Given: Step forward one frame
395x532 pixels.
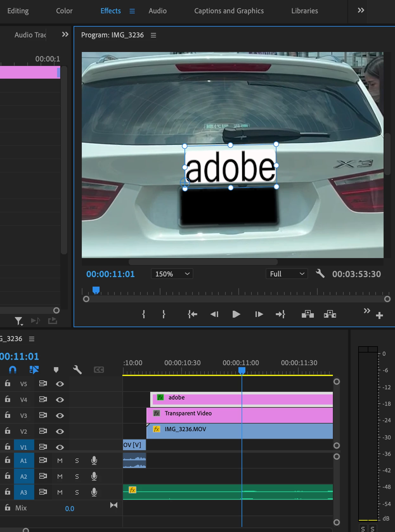Looking at the screenshot, I should tap(259, 314).
